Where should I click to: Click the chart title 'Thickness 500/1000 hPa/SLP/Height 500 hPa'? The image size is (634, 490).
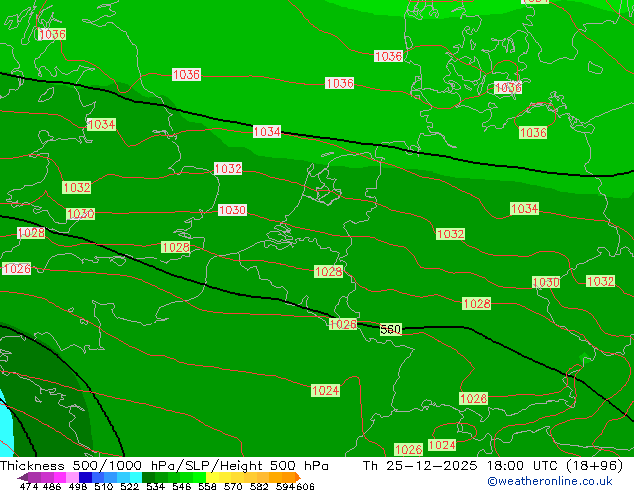coord(164,466)
